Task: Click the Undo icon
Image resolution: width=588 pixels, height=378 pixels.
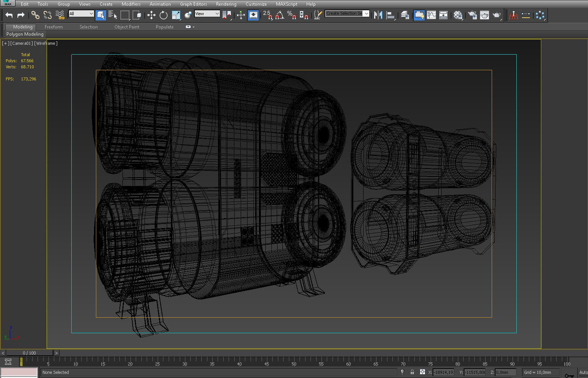Action: pos(8,15)
